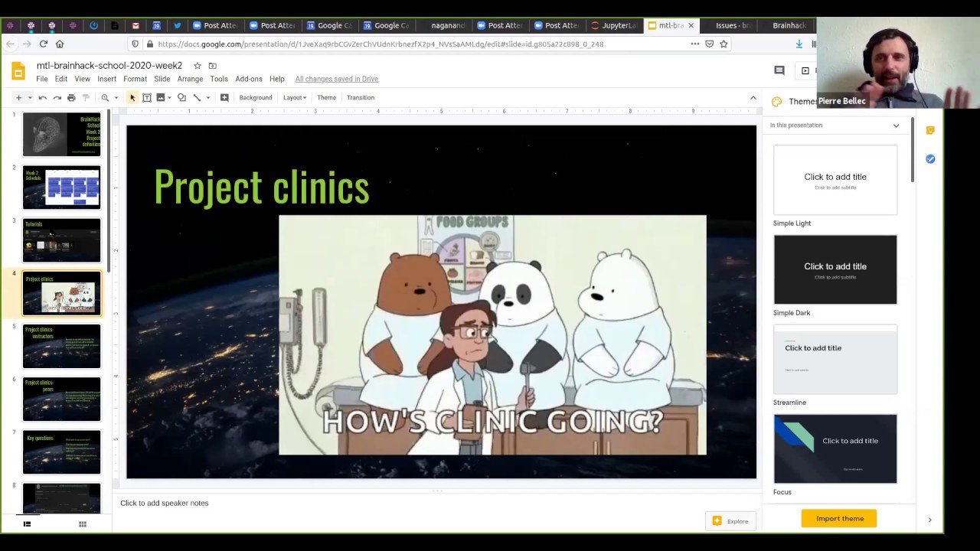The width and height of the screenshot is (980, 551).
Task: Open the Google Slides home icon
Action: (18, 72)
